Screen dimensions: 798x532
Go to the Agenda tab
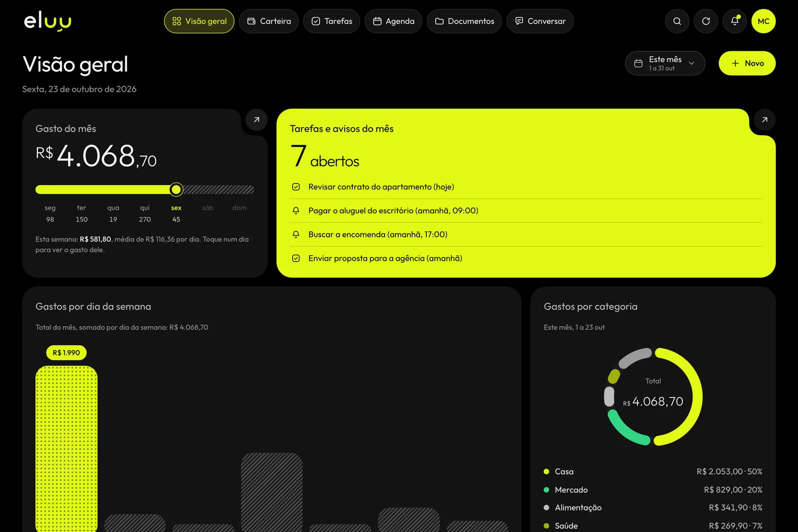pyautogui.click(x=394, y=21)
